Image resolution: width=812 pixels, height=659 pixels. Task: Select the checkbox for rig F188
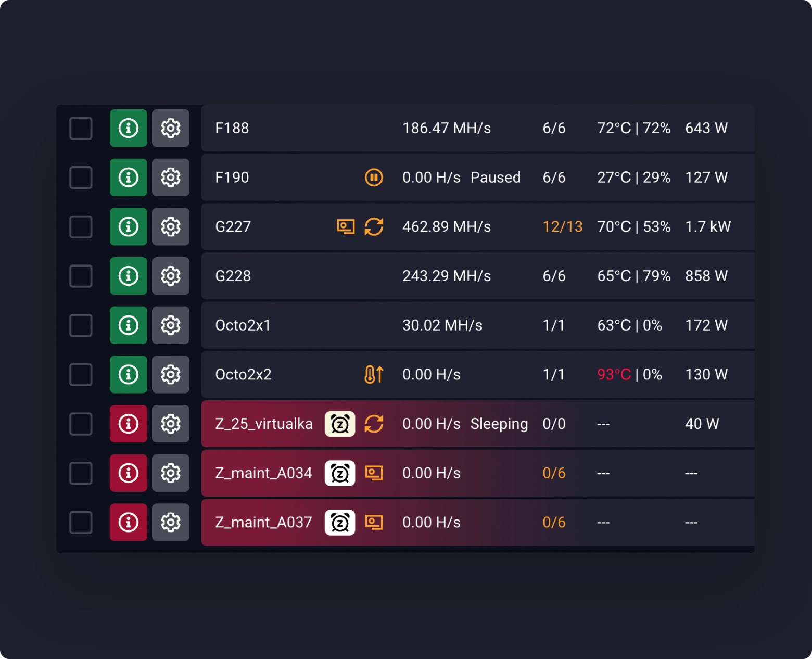(x=81, y=128)
